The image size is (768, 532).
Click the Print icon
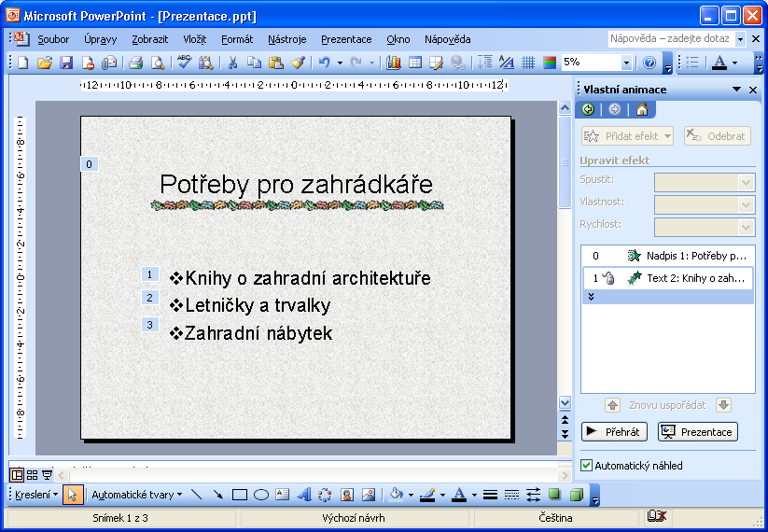[135, 63]
